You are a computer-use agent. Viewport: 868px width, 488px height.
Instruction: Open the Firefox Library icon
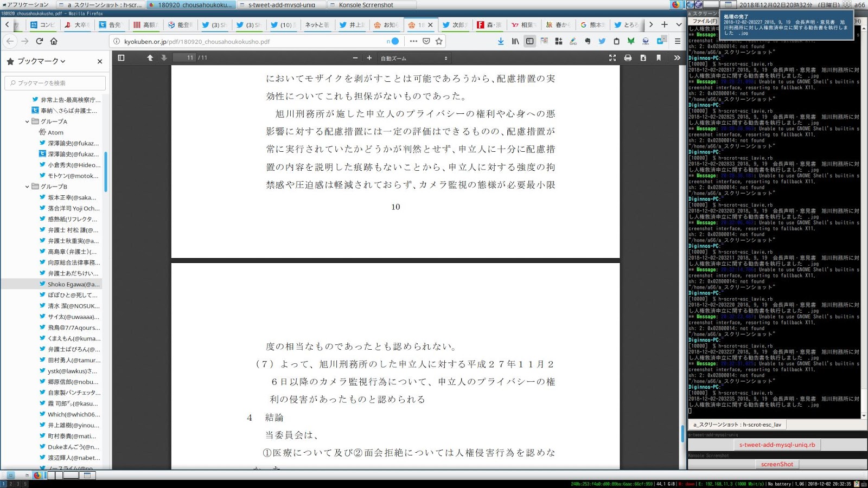515,41
